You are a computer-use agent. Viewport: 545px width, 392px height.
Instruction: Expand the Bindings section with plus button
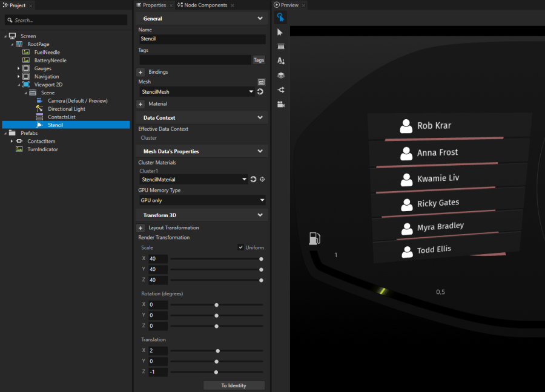(141, 72)
